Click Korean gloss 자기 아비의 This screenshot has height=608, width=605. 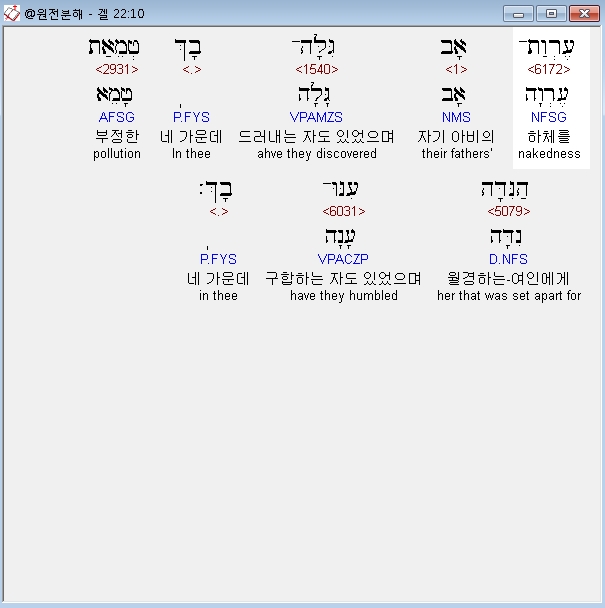click(456, 136)
